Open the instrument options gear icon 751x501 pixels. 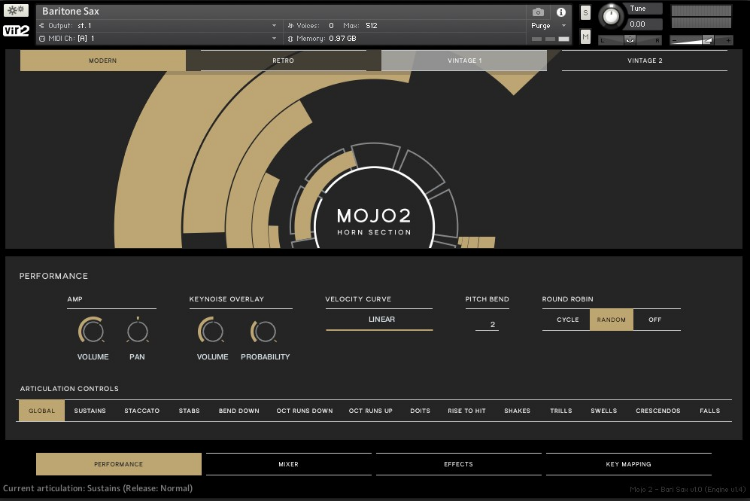[16, 10]
